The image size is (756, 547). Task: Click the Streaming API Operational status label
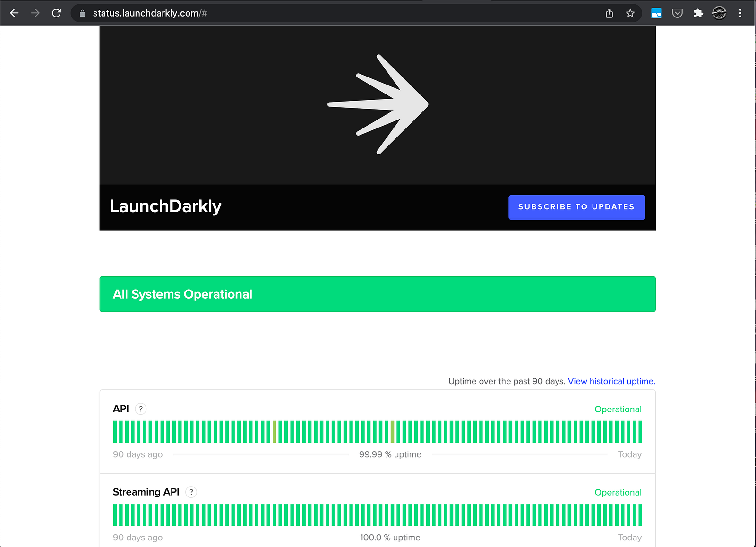click(618, 493)
